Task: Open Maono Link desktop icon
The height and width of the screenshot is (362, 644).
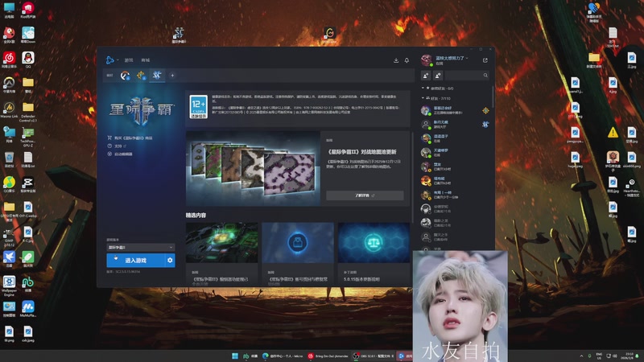Action: click(9, 109)
